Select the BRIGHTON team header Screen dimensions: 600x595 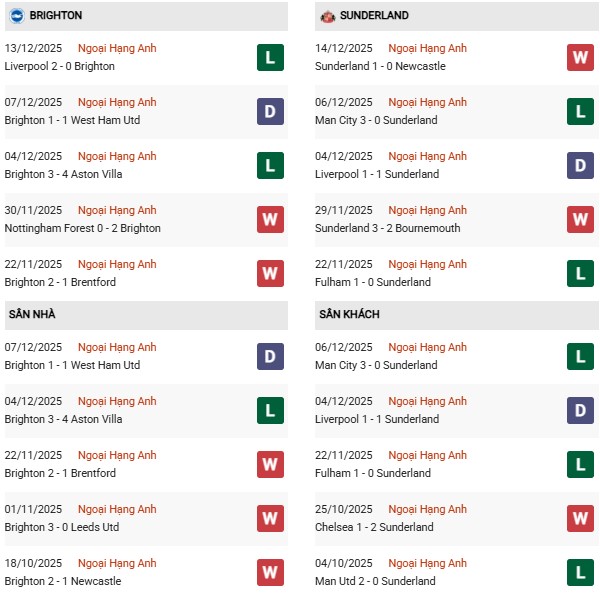click(56, 16)
